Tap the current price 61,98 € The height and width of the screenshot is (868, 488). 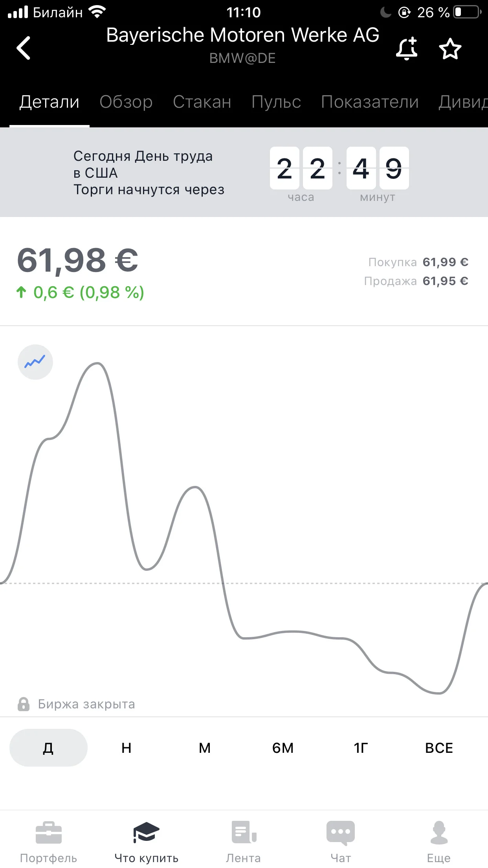[78, 260]
